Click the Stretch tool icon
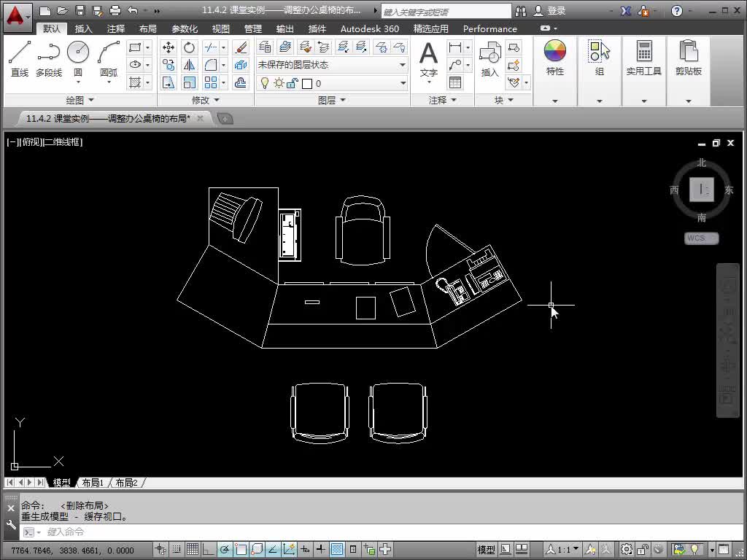 click(169, 82)
